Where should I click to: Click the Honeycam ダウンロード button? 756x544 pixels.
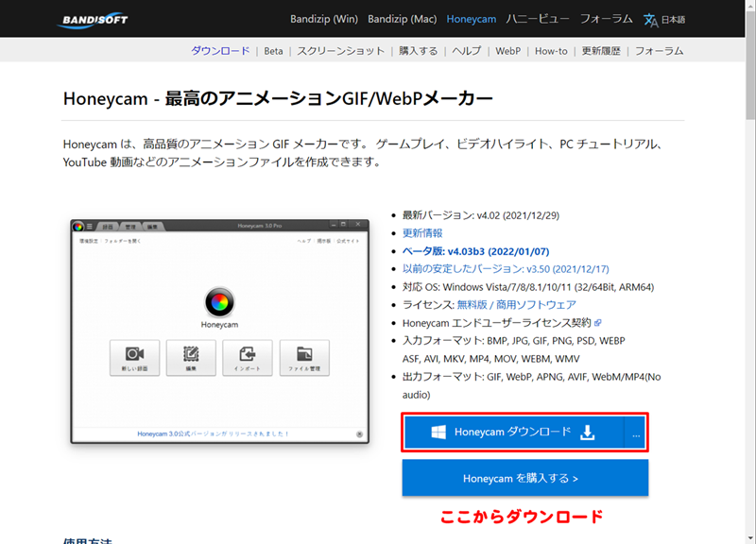tap(513, 433)
